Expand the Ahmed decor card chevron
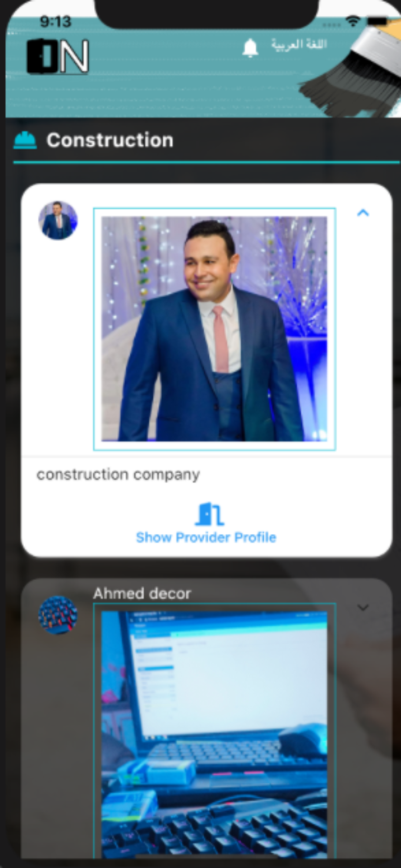 click(363, 607)
